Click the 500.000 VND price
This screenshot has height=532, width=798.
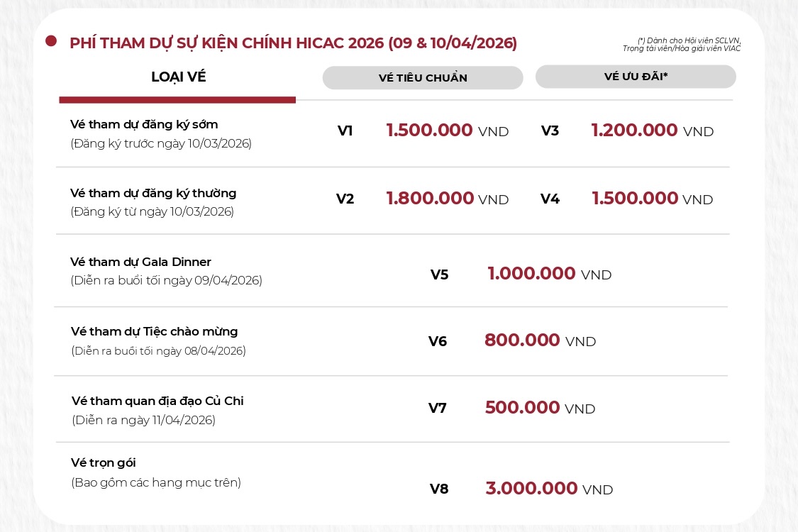(x=540, y=408)
